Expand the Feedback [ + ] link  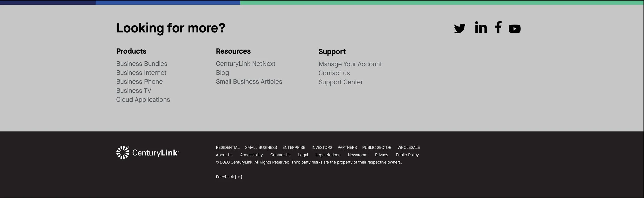point(229,177)
